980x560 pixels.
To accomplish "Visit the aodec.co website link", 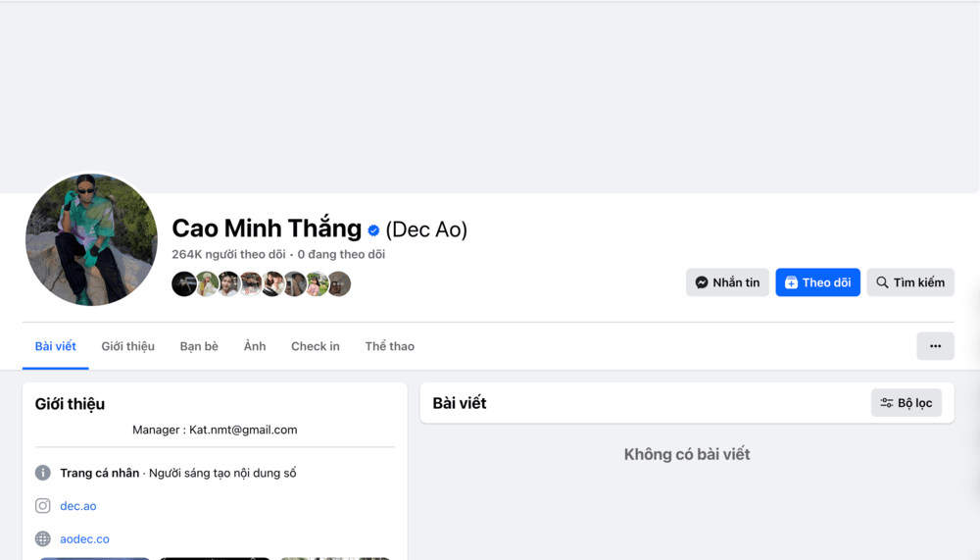I will (85, 538).
